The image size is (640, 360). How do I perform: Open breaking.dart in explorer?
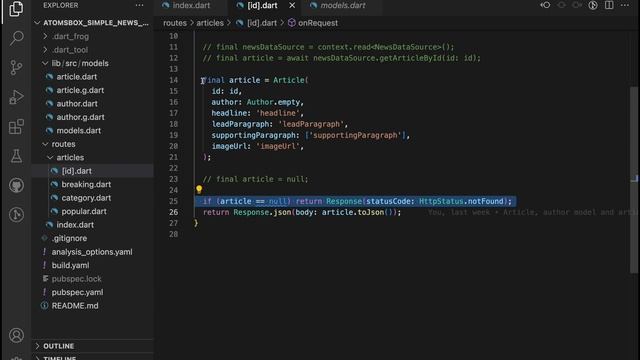[x=92, y=184]
